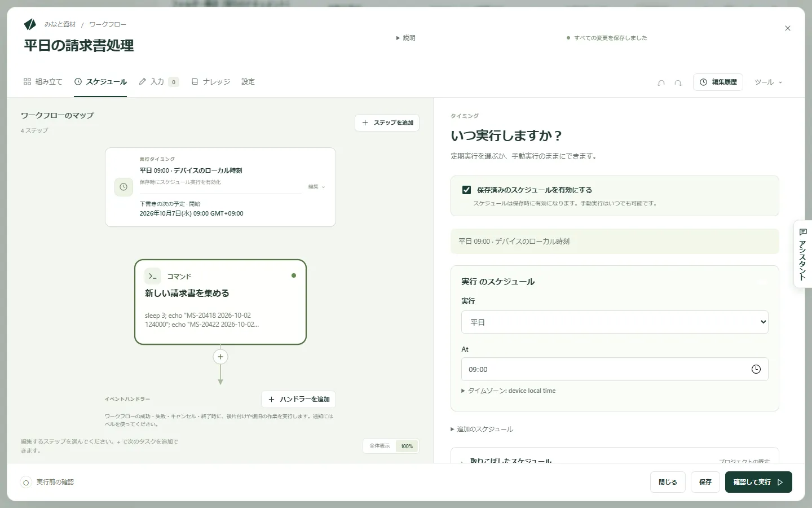812x508 pixels.
Task: Open the 実行 dropdown showing 平日
Action: pyautogui.click(x=615, y=322)
